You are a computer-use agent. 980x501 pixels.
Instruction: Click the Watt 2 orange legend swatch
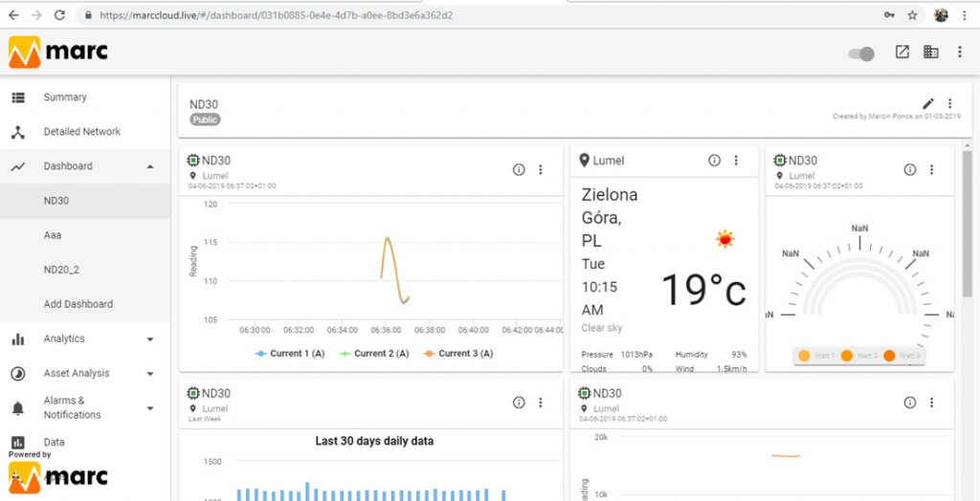click(847, 356)
